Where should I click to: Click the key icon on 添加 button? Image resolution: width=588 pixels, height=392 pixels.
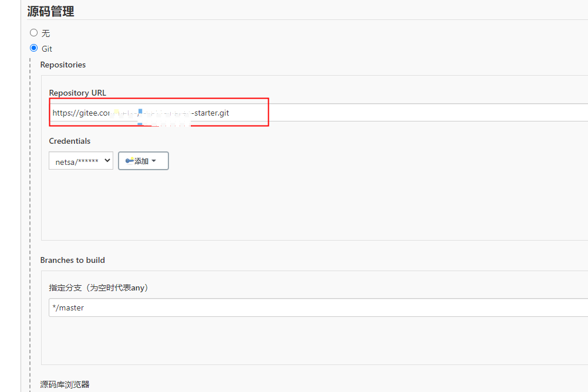tap(129, 161)
